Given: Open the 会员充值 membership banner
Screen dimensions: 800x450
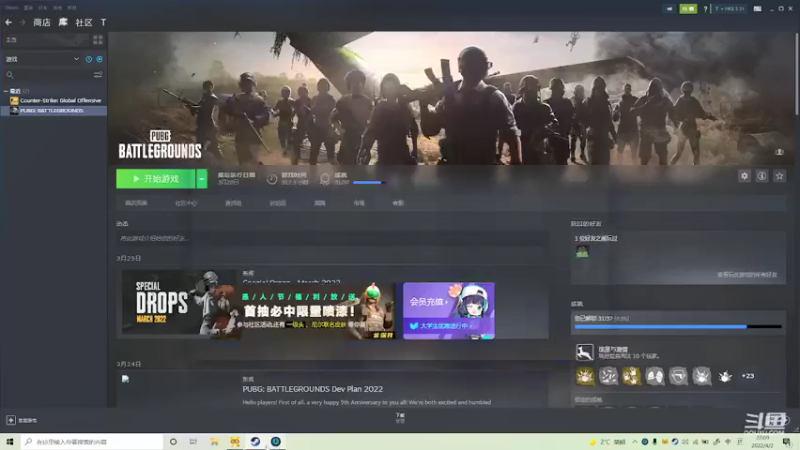Looking at the screenshot, I should 448,311.
